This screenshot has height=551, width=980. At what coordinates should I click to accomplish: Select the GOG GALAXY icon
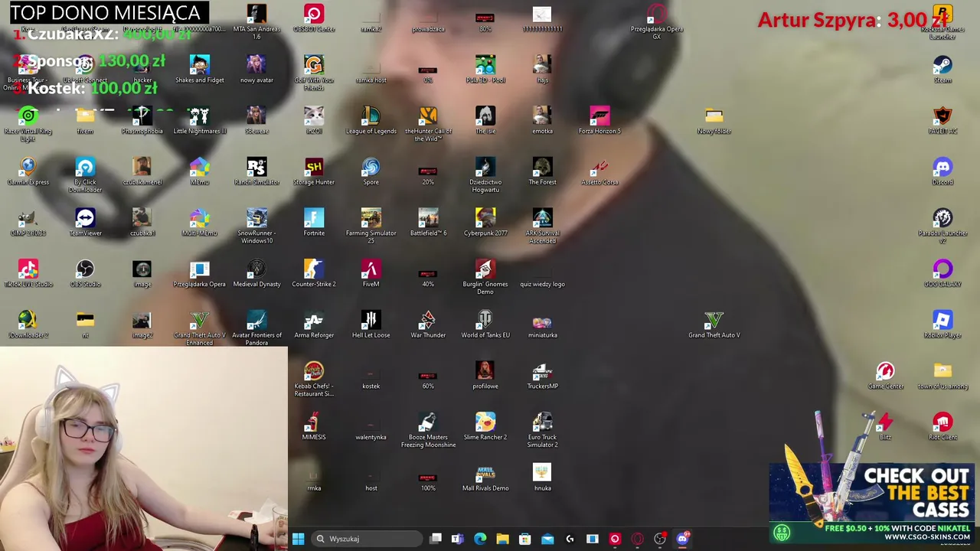click(x=942, y=274)
